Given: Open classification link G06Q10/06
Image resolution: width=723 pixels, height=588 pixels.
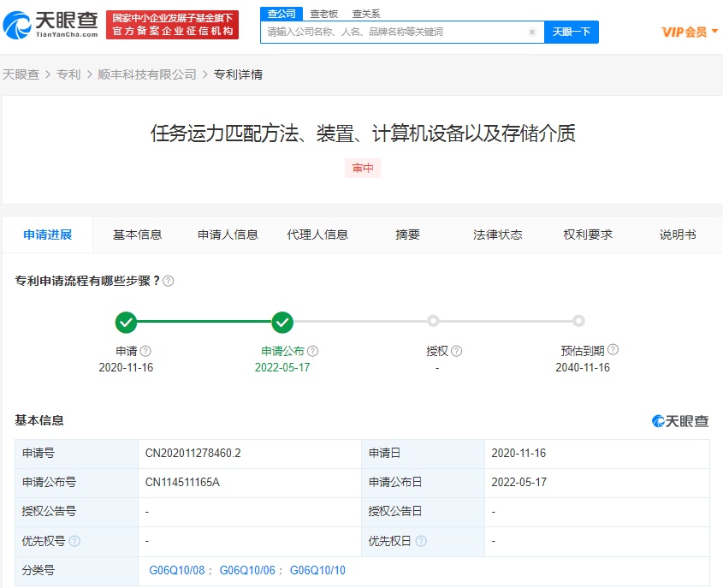Looking at the screenshot, I should pyautogui.click(x=247, y=571).
